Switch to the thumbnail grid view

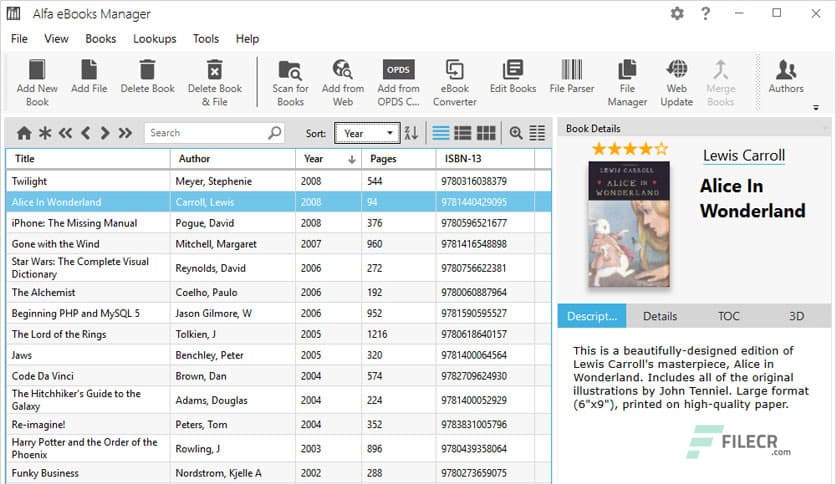(486, 133)
